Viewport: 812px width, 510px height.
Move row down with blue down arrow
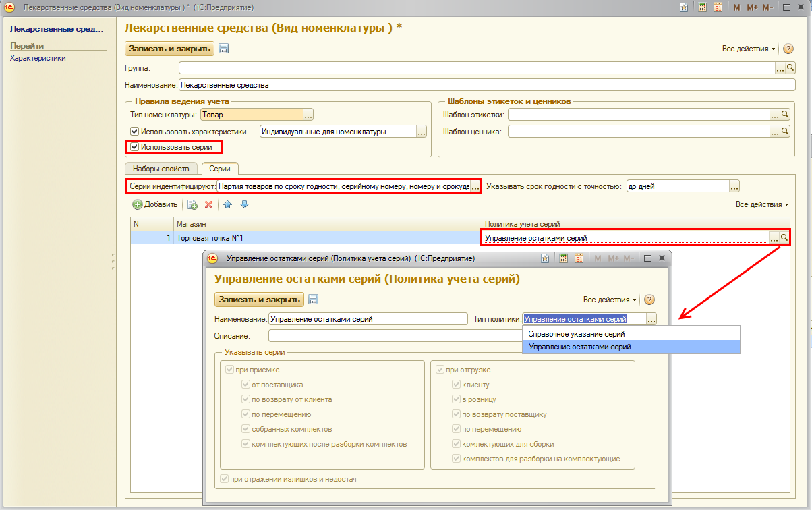click(x=244, y=204)
